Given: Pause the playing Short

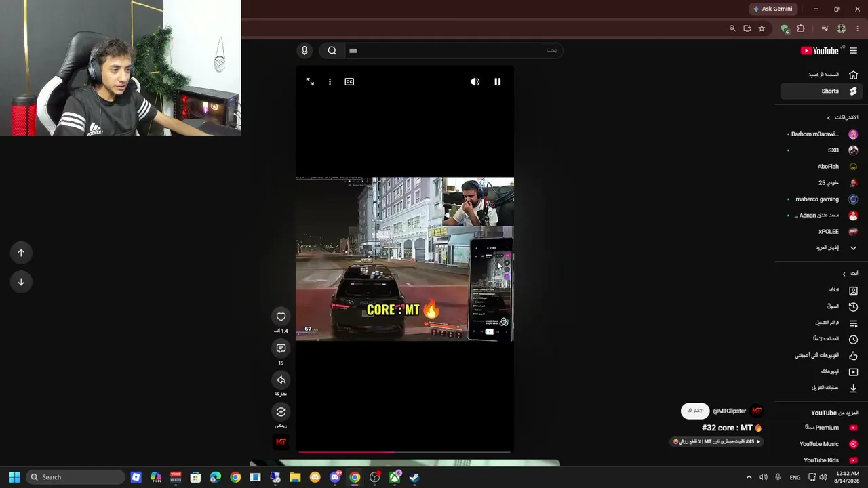Looking at the screenshot, I should click(497, 82).
